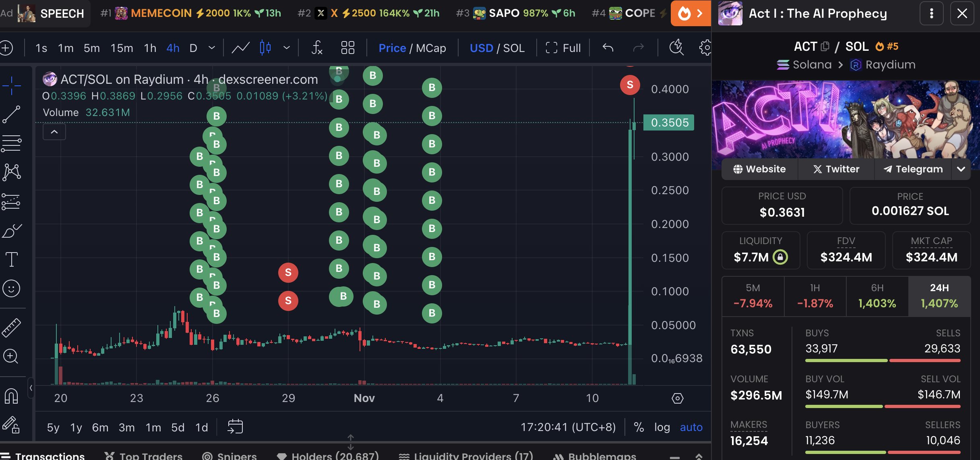This screenshot has height=460, width=980.
Task: Toggle auto scale on the price axis
Action: tap(691, 427)
